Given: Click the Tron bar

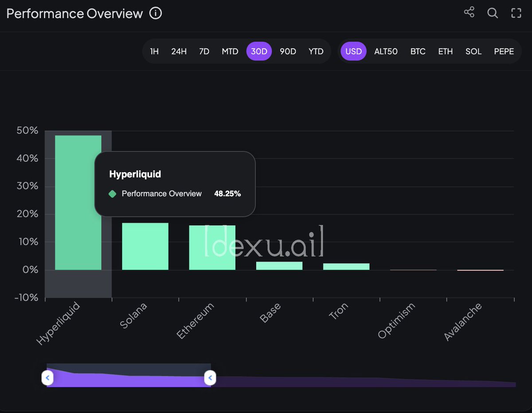Looking at the screenshot, I should [346, 267].
